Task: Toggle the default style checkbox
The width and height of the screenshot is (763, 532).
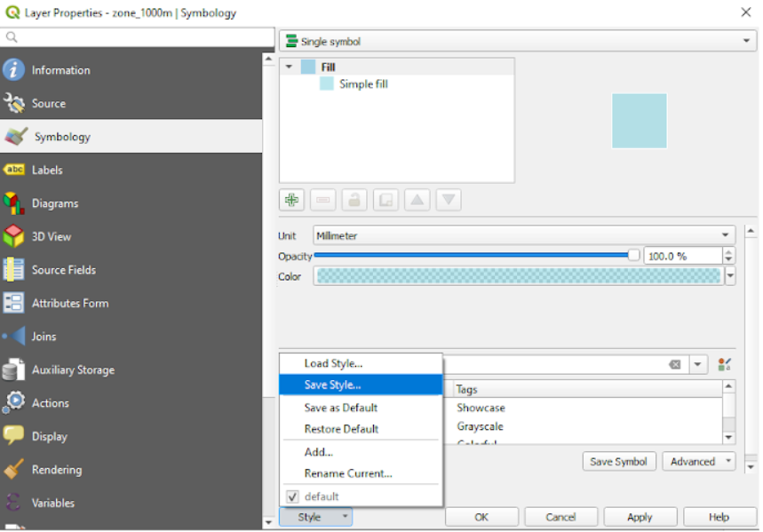Action: click(292, 496)
